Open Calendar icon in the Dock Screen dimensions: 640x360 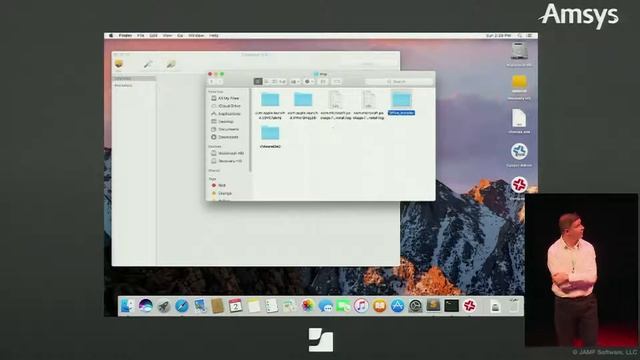tap(236, 306)
